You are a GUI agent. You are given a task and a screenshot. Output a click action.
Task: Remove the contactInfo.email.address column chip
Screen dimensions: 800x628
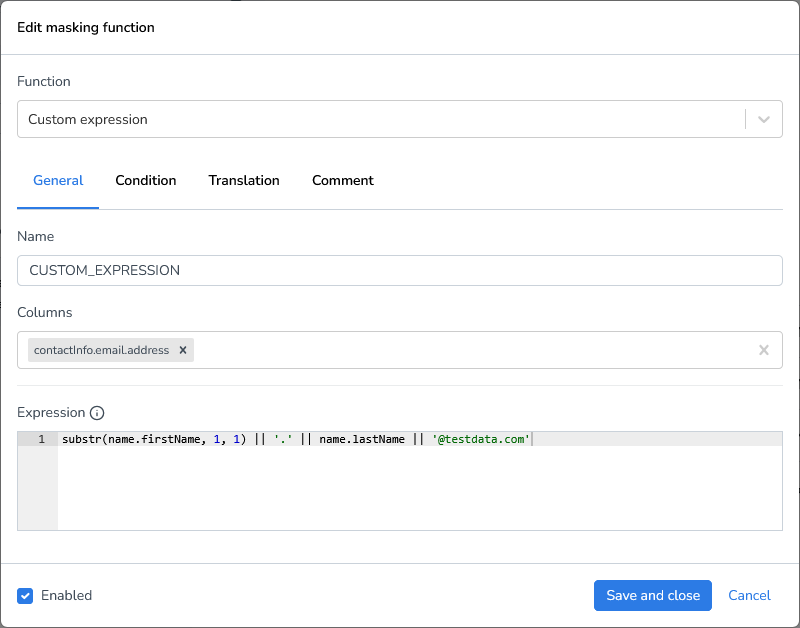pos(183,350)
